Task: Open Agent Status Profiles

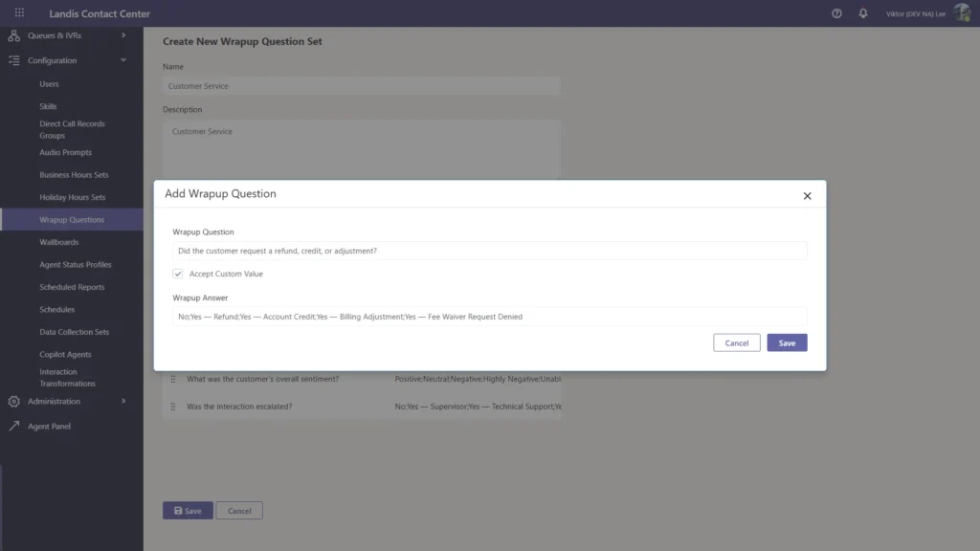Action: click(x=75, y=265)
